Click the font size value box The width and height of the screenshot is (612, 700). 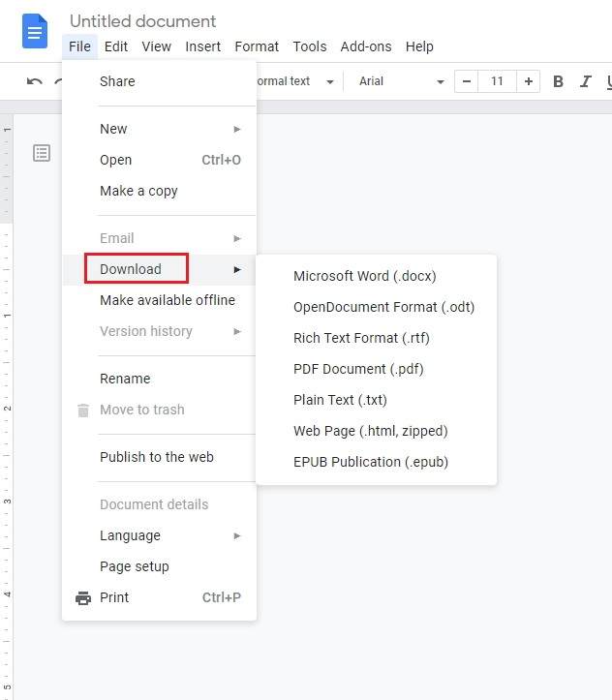(497, 81)
